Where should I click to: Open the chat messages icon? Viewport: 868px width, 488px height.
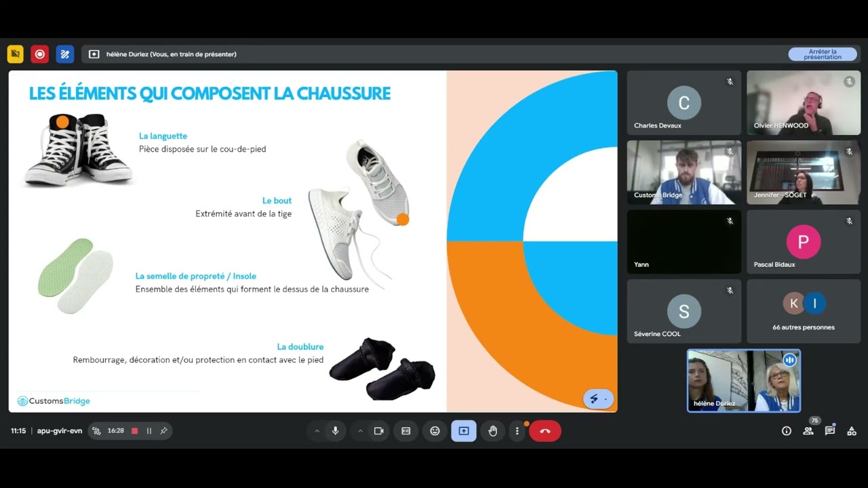(830, 431)
